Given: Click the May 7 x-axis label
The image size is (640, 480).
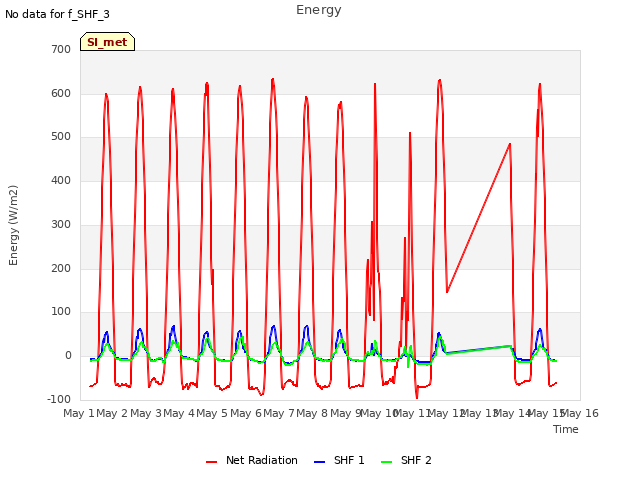Looking at the screenshot, I should (x=279, y=413).
